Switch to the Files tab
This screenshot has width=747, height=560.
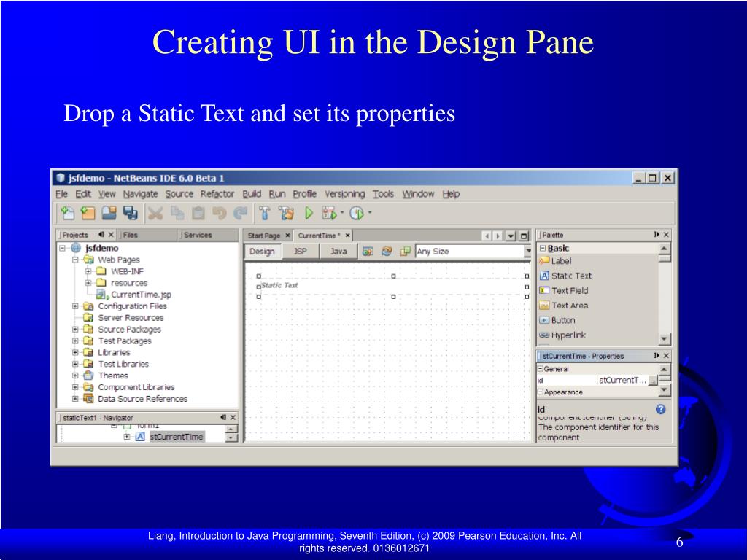(x=130, y=235)
